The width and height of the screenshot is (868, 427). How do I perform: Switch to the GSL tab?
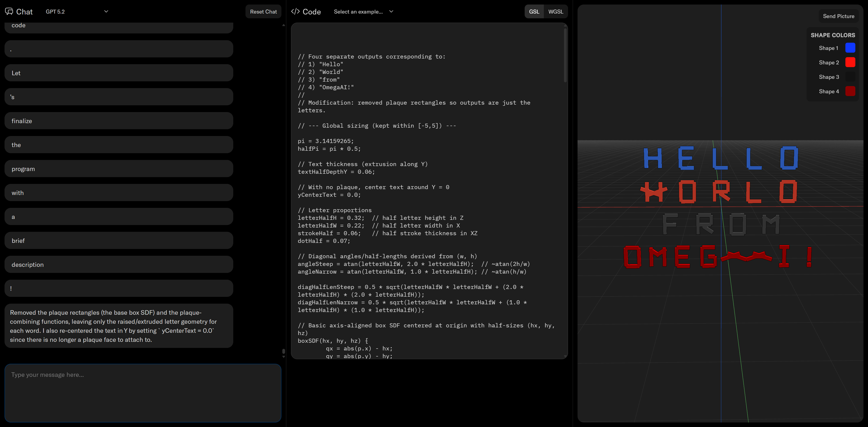coord(534,12)
